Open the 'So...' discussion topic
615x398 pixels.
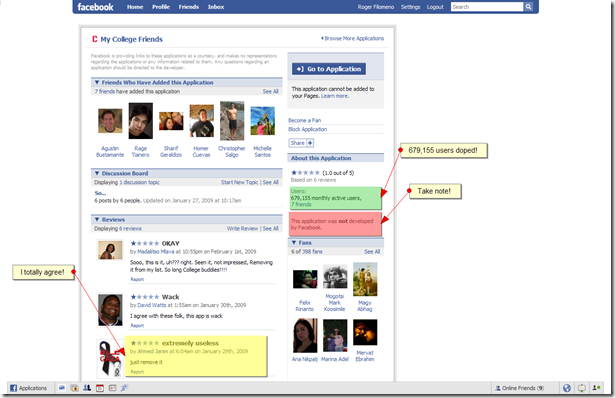100,193
